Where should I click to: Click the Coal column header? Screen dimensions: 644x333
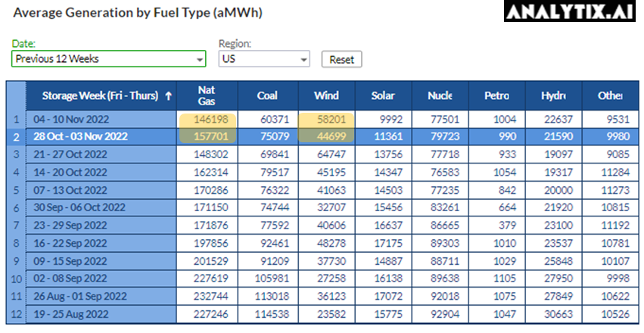[x=267, y=95]
